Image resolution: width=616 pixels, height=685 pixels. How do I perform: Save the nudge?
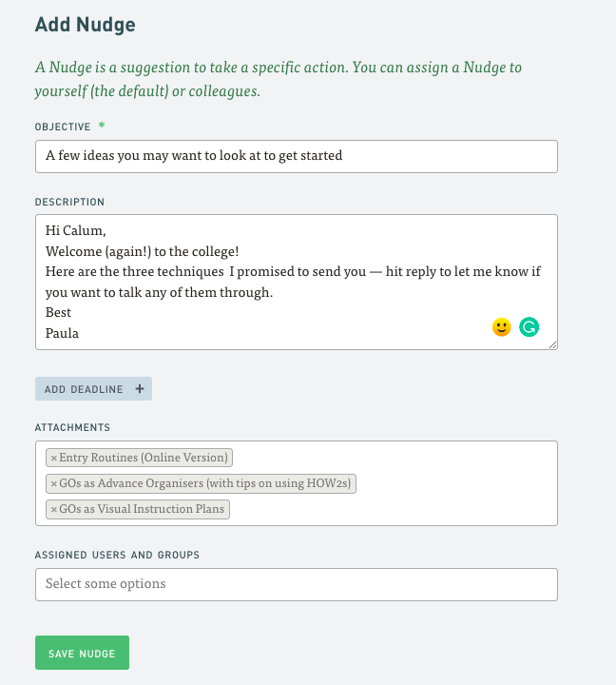pyautogui.click(x=82, y=654)
